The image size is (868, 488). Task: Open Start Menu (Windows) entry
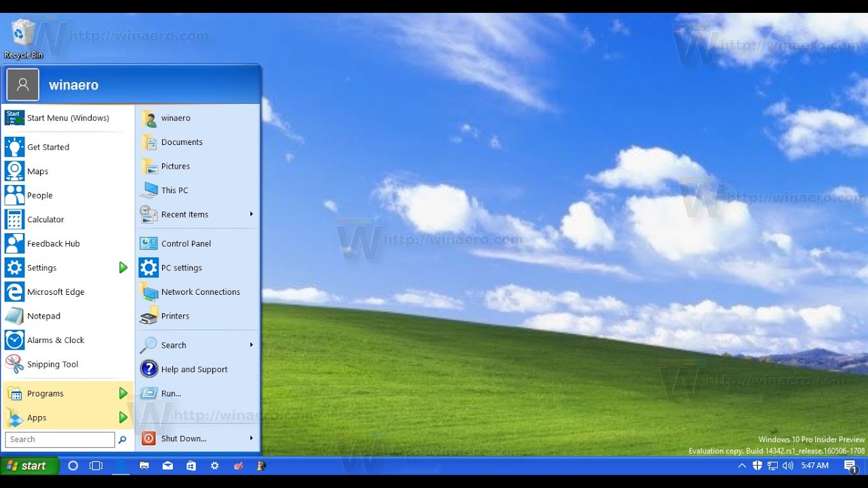click(68, 118)
